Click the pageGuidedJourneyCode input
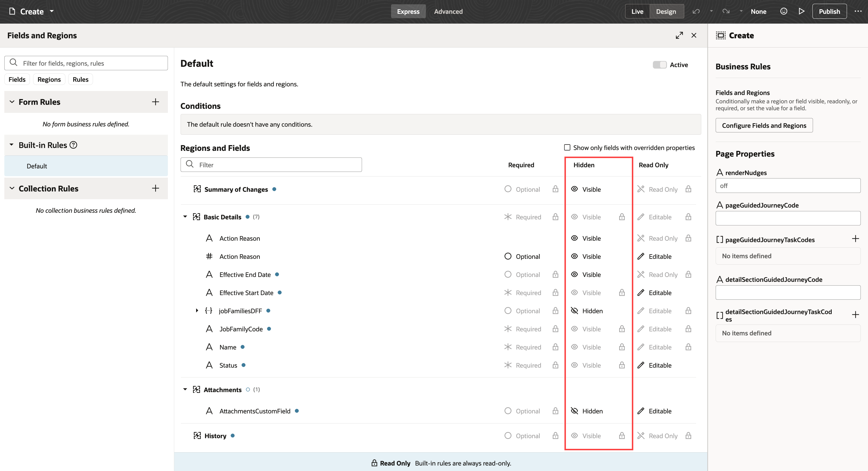 pos(788,218)
